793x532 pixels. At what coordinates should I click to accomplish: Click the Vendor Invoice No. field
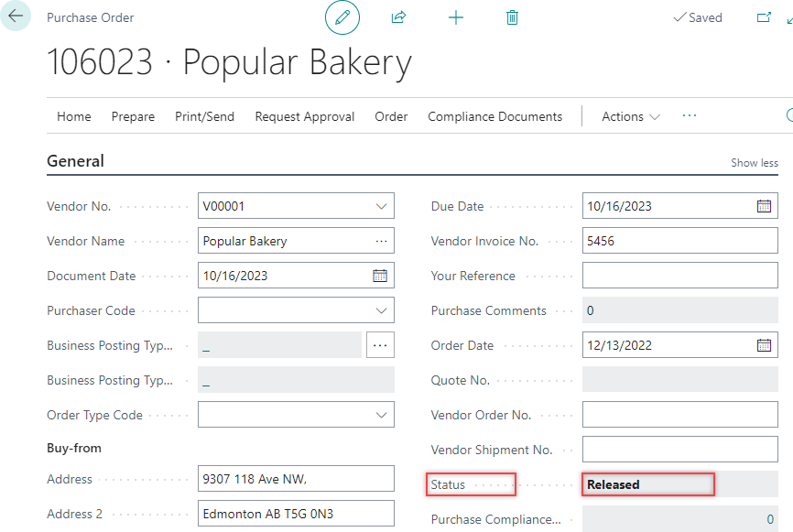pyautogui.click(x=679, y=241)
